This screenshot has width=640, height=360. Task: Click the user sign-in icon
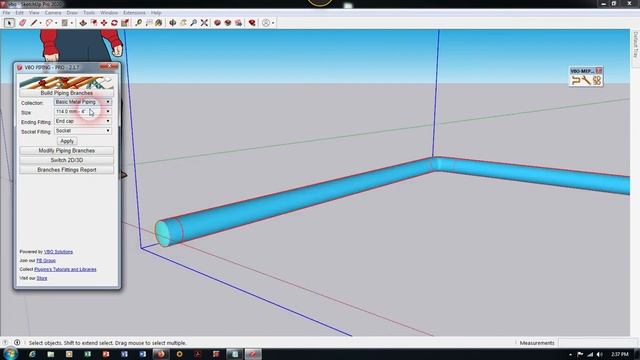[x=266, y=23]
